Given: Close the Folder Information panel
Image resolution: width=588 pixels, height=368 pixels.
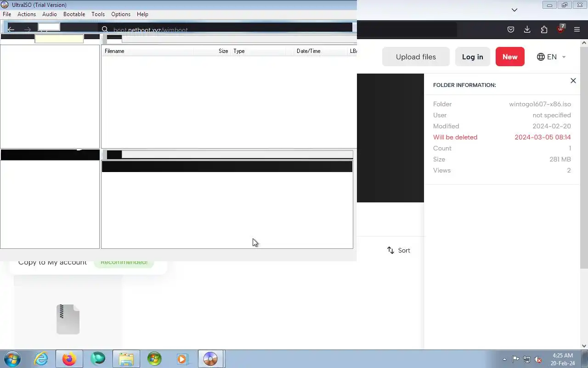Looking at the screenshot, I should tap(573, 80).
